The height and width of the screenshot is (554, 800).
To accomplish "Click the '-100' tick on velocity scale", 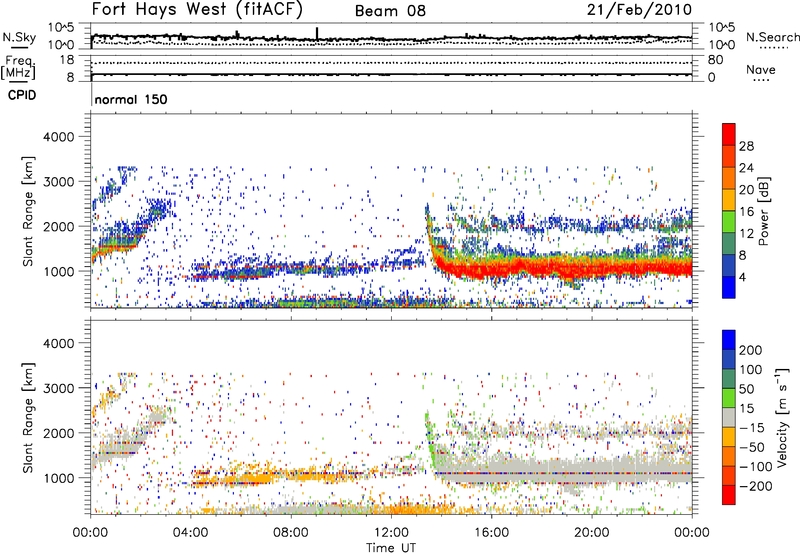I will click(x=756, y=466).
